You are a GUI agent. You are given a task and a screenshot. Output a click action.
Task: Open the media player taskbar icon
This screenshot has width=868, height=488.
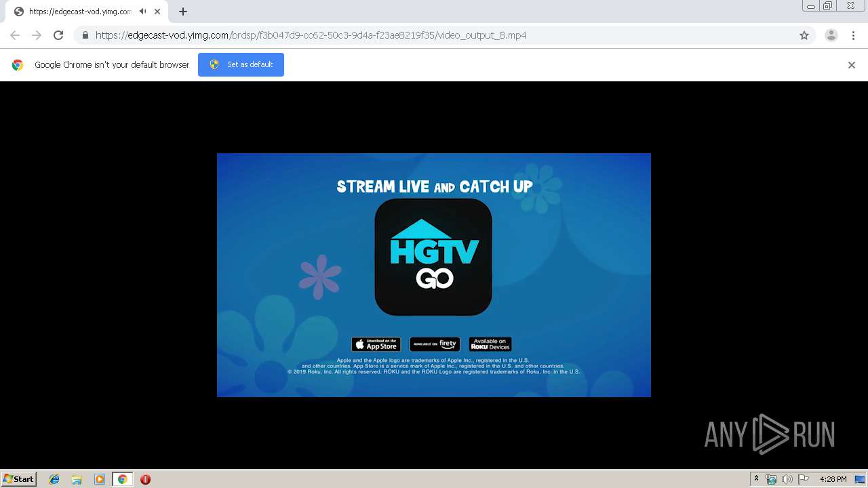coord(100,479)
